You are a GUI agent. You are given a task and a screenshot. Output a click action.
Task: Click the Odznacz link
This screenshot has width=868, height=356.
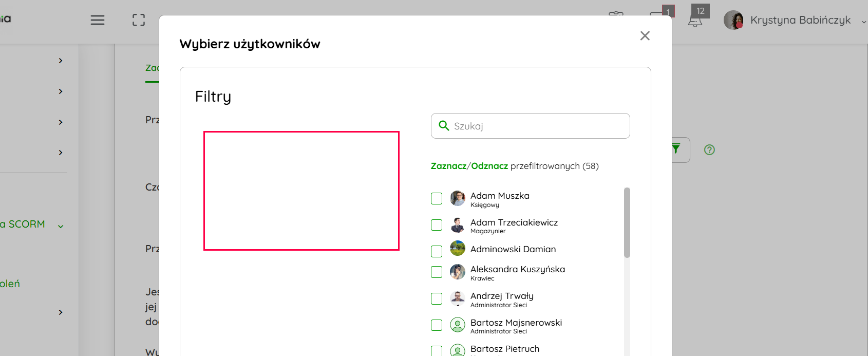click(x=489, y=166)
